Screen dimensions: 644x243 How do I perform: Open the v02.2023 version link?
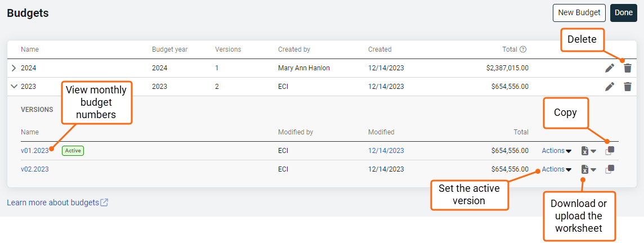[35, 169]
